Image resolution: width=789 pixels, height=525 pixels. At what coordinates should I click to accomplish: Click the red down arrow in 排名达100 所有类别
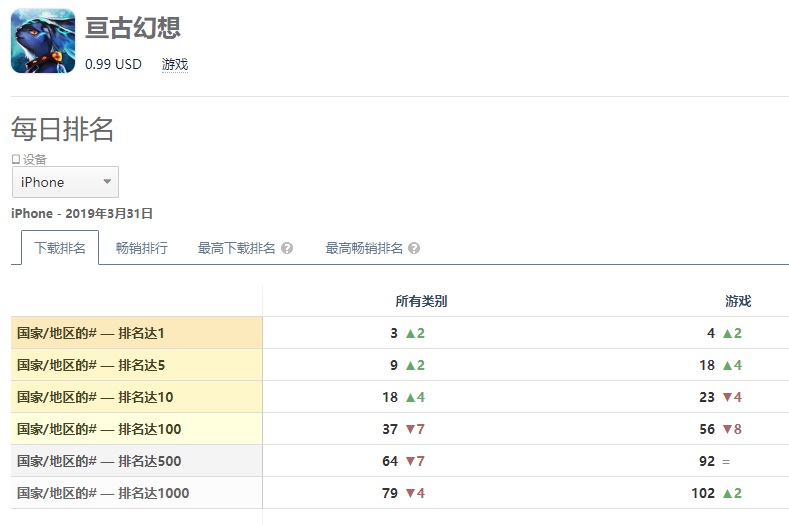click(x=410, y=429)
